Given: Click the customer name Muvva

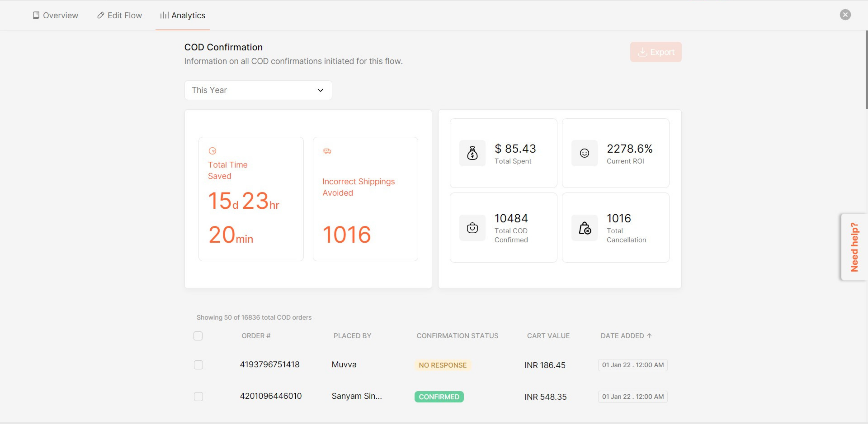Looking at the screenshot, I should point(344,364).
